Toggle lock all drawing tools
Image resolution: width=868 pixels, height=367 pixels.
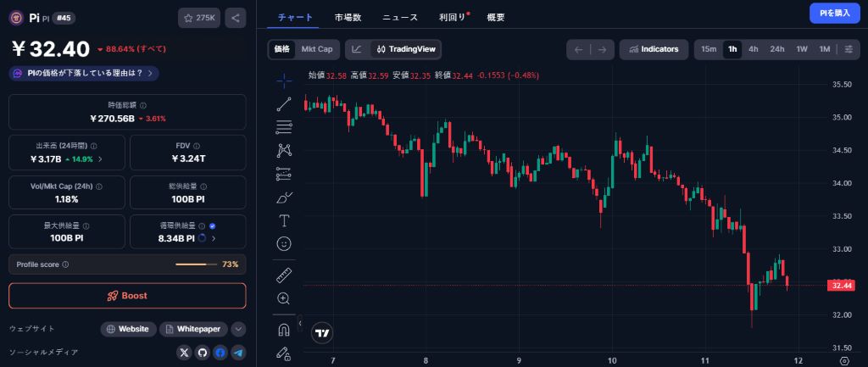284,353
